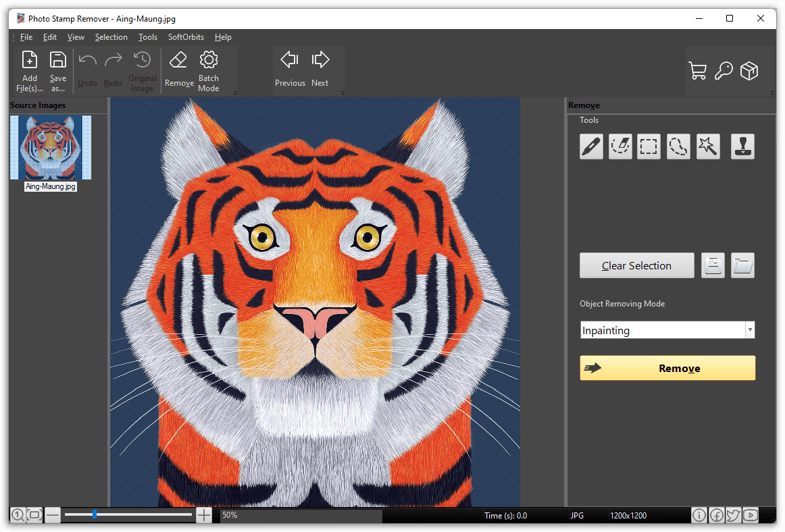Click the info icon in status bar
This screenshot has width=785, height=532.
click(699, 515)
